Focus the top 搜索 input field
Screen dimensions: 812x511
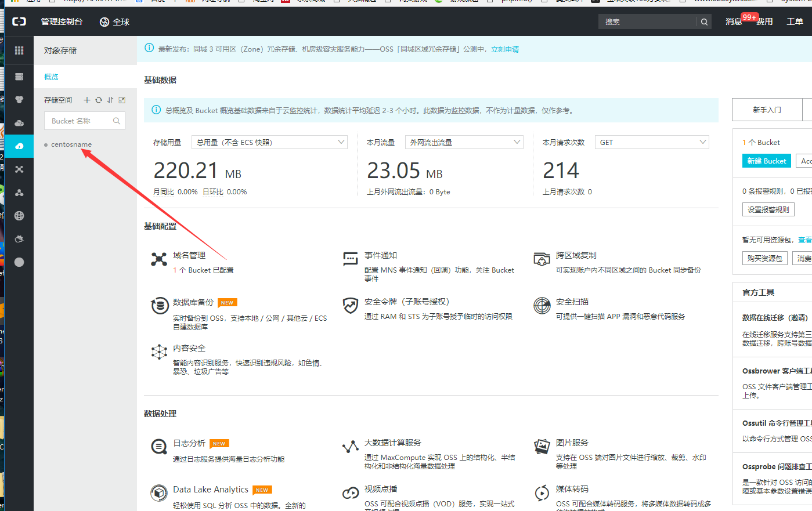[x=647, y=22]
